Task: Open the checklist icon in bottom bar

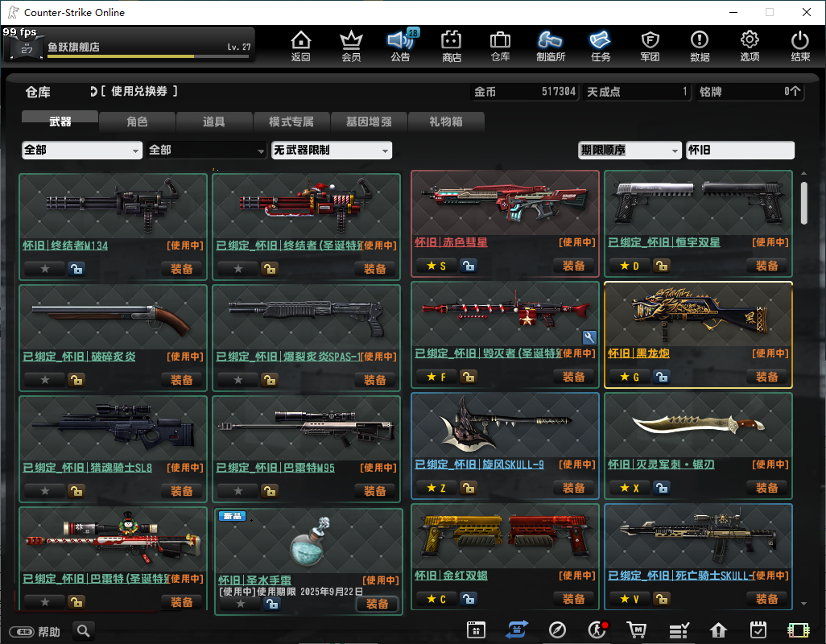Action: 679,630
